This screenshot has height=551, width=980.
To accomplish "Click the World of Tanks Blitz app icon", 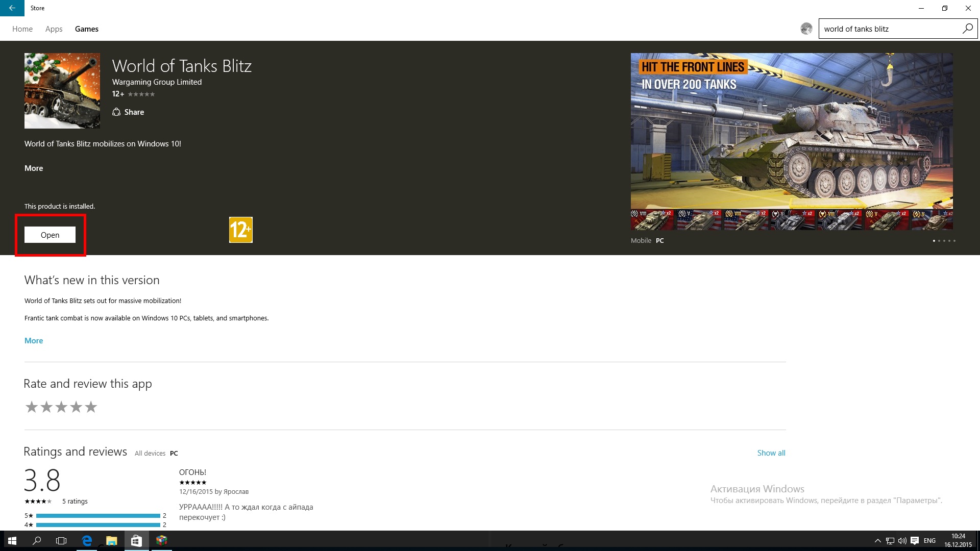I will pyautogui.click(x=62, y=91).
